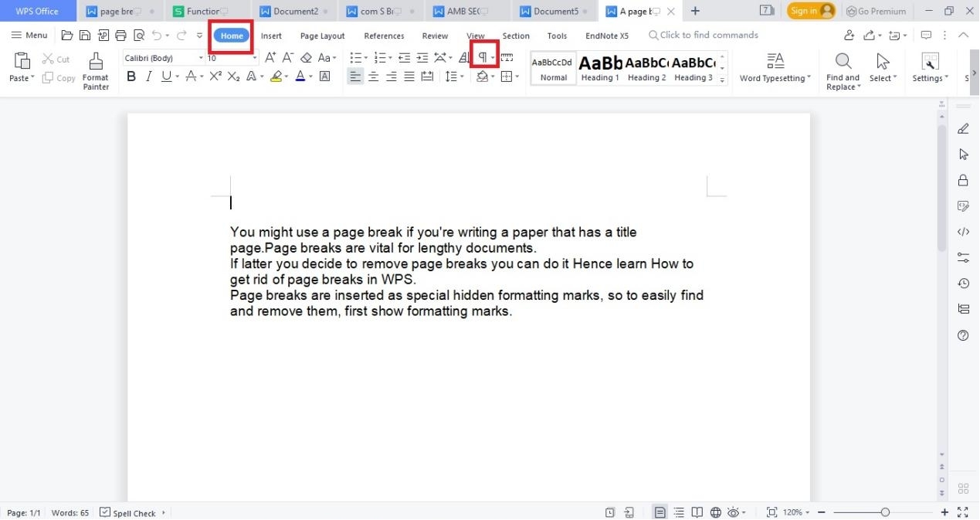Open the Tools tab
Screen dimensions: 980x520
(x=557, y=36)
